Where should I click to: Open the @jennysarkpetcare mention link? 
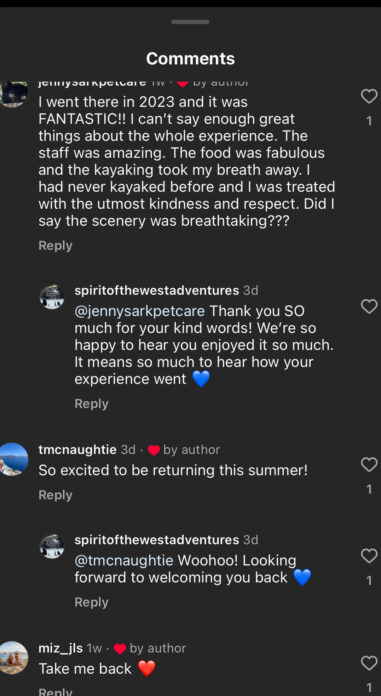pos(139,311)
